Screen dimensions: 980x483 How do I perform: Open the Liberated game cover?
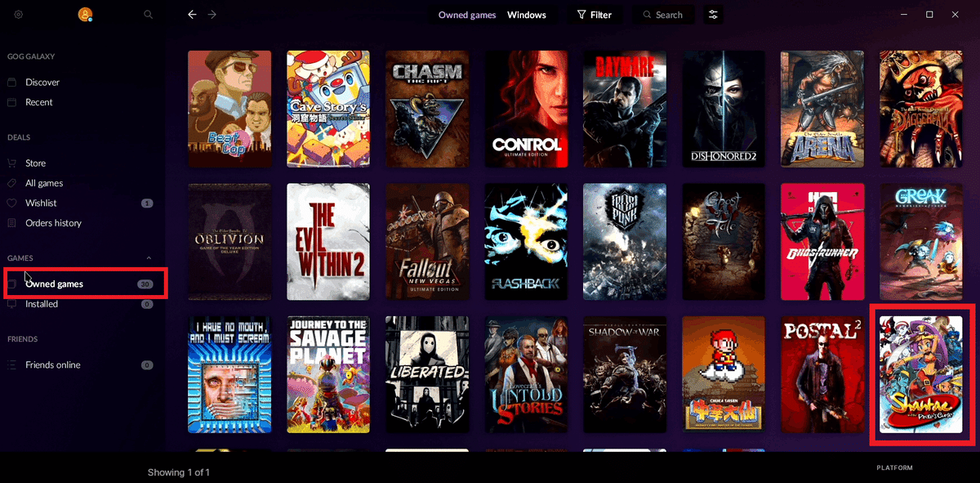pyautogui.click(x=427, y=375)
